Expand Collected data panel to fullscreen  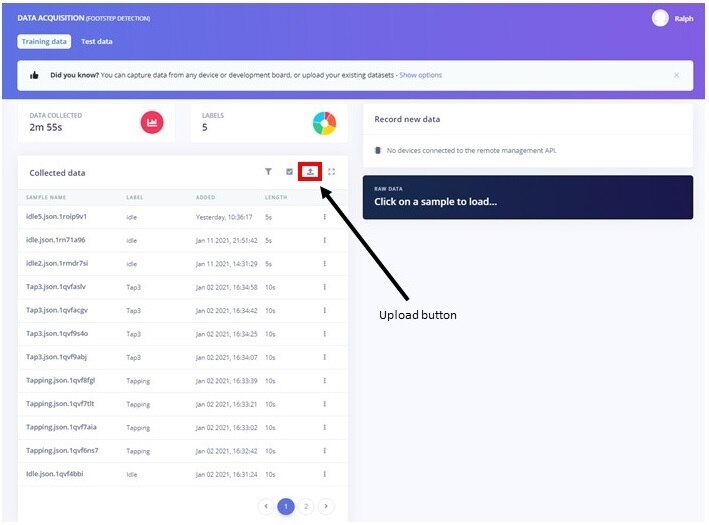pos(331,172)
